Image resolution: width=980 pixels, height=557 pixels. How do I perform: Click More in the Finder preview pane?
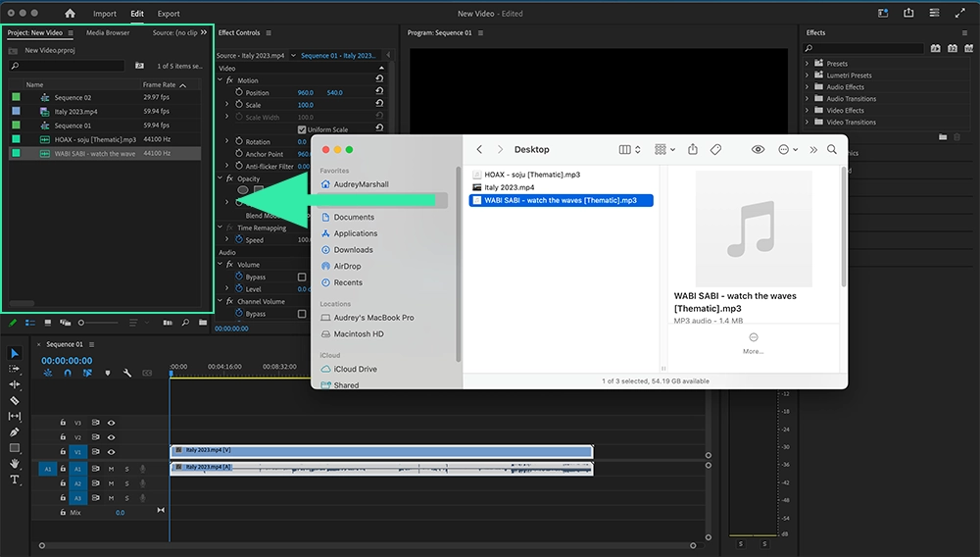click(x=753, y=343)
